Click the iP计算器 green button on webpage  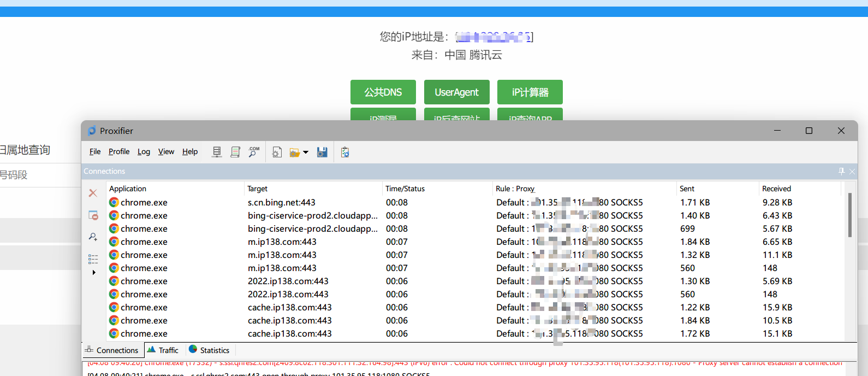(530, 92)
